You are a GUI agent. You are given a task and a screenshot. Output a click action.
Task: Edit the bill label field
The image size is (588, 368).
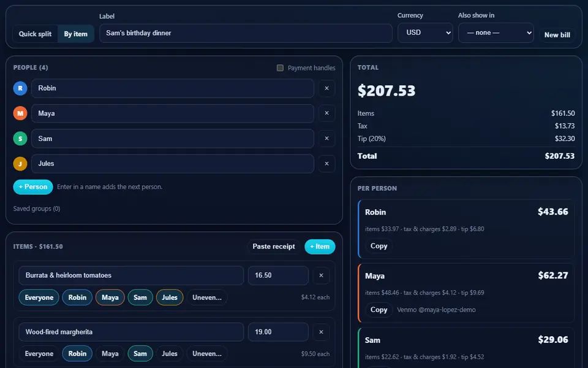[x=246, y=33]
